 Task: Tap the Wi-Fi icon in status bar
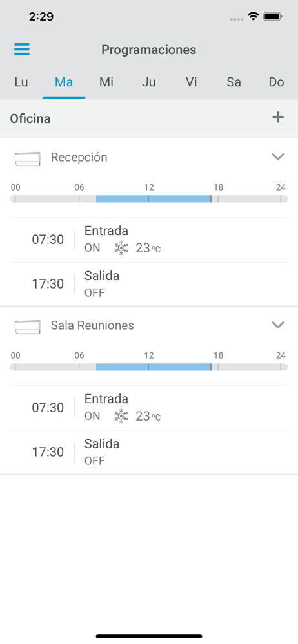point(253,17)
